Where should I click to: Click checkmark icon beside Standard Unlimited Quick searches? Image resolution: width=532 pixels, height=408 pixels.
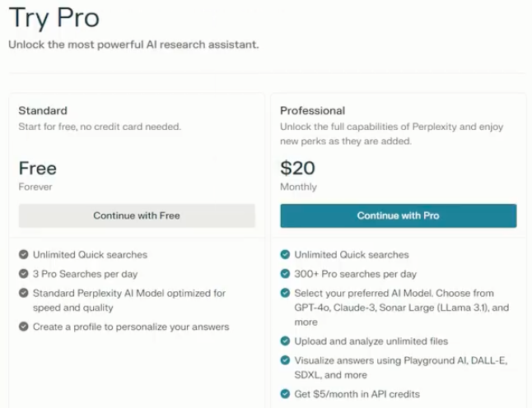click(23, 254)
